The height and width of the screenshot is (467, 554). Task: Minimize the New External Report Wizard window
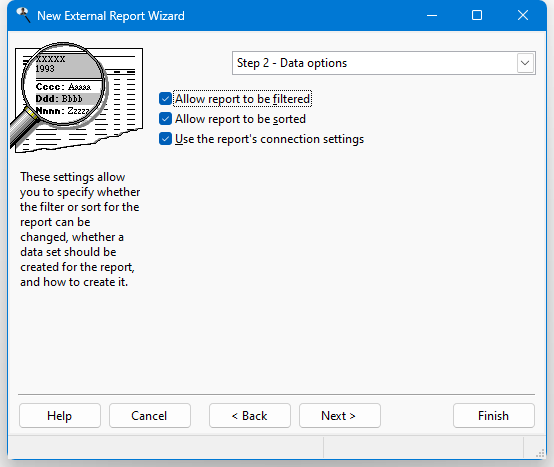click(432, 16)
